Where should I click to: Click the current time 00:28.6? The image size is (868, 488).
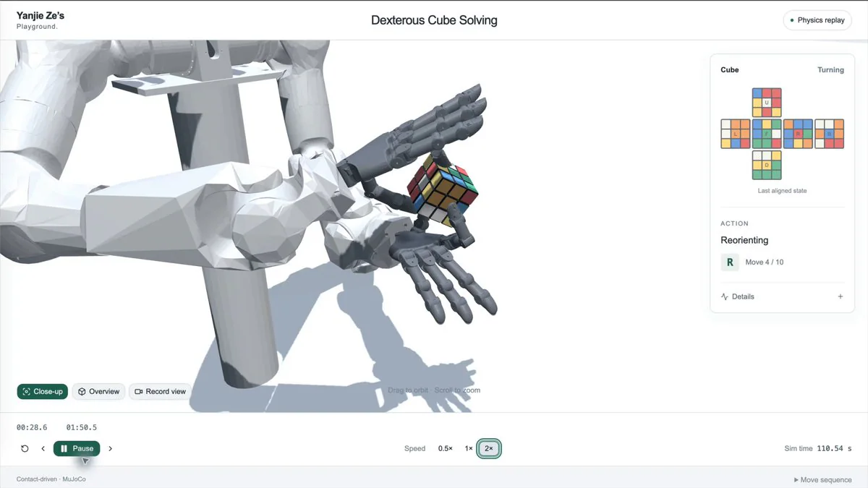pos(32,427)
